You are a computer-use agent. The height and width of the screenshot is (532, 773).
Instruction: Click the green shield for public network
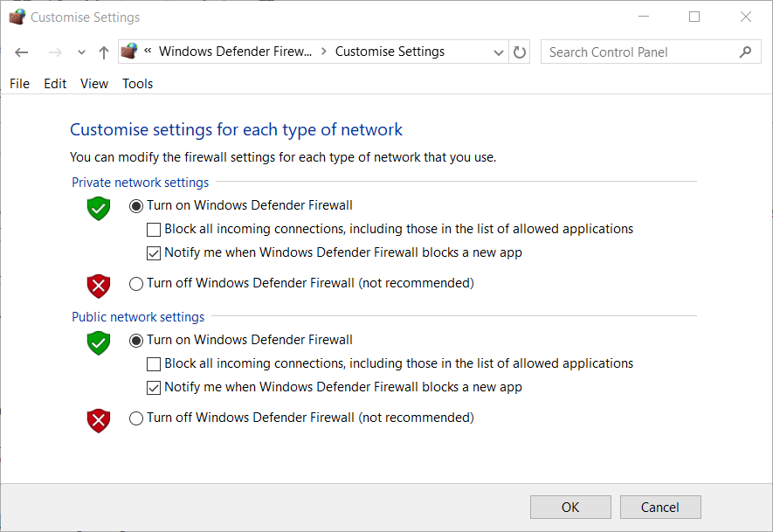(97, 342)
